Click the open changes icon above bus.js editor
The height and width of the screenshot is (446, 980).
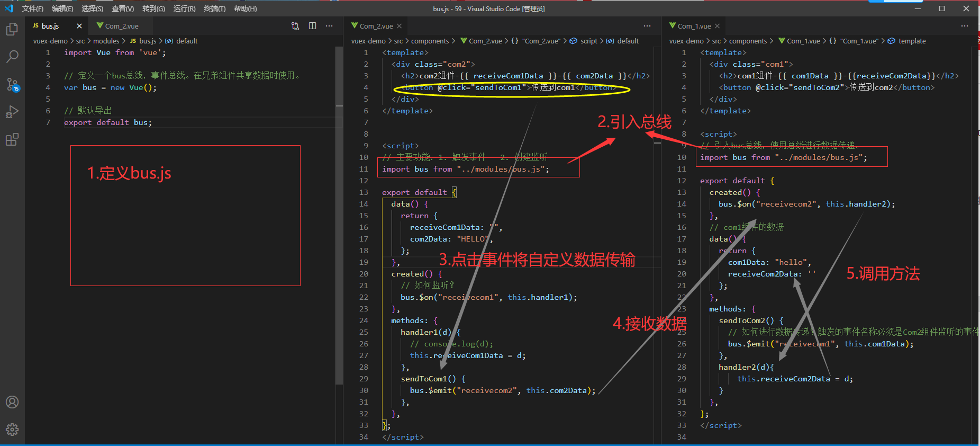tap(295, 26)
